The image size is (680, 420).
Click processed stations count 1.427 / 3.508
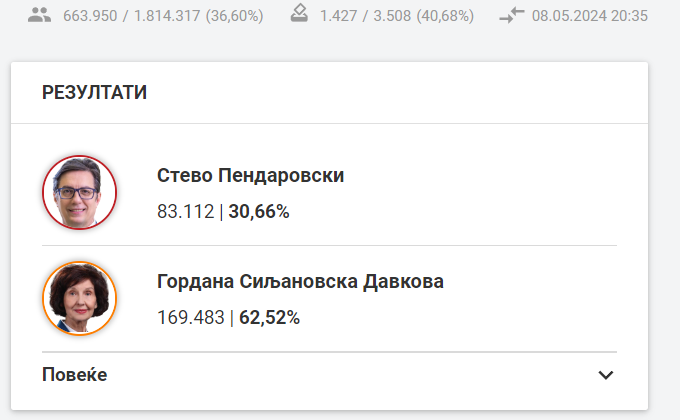click(365, 16)
